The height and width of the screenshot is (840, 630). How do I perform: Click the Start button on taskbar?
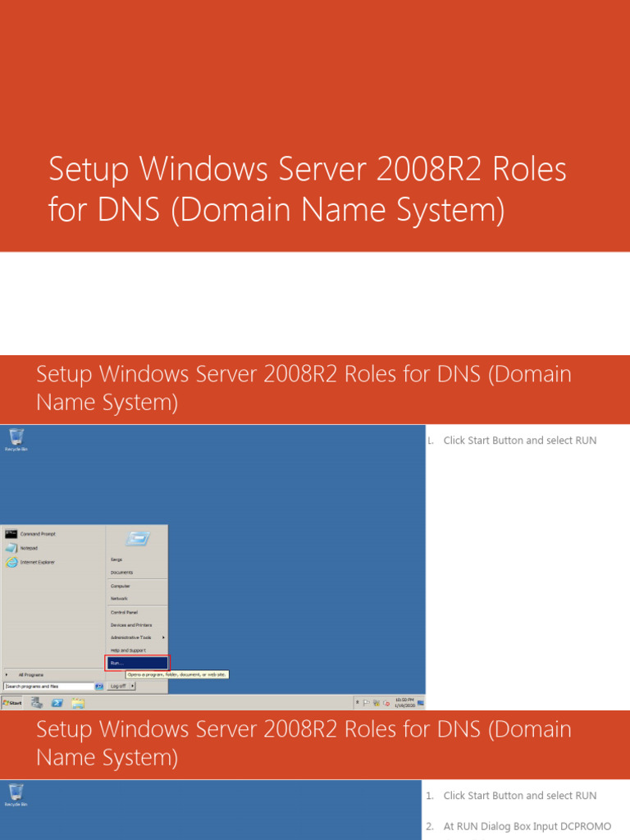12,703
